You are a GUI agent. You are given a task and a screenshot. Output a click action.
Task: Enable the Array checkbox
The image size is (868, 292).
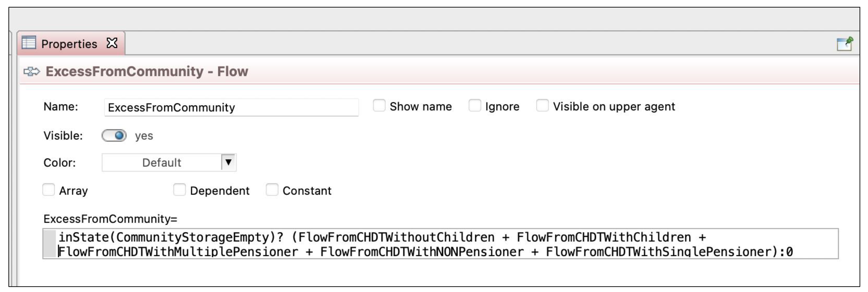[49, 190]
